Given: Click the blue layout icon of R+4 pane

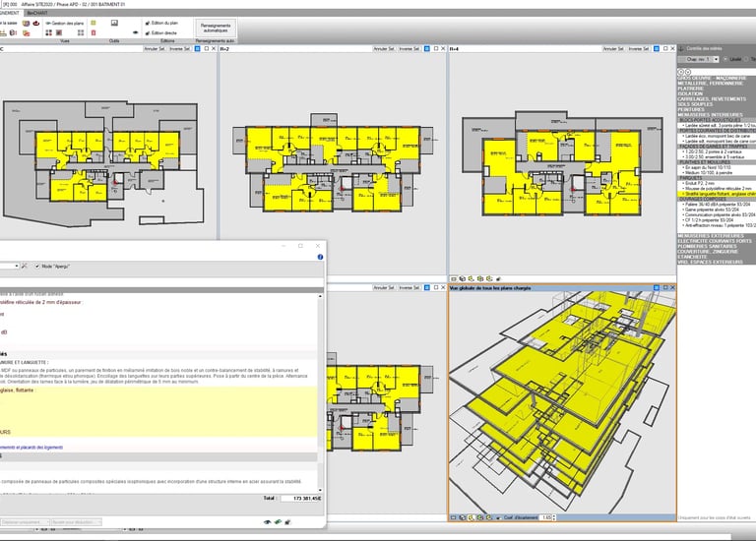Looking at the screenshot, I should pyautogui.click(x=657, y=48).
